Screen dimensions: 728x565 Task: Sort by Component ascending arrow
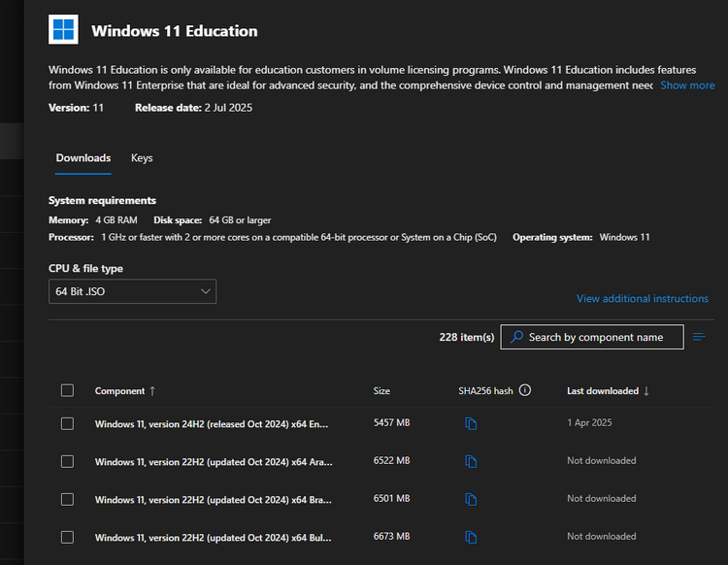152,391
